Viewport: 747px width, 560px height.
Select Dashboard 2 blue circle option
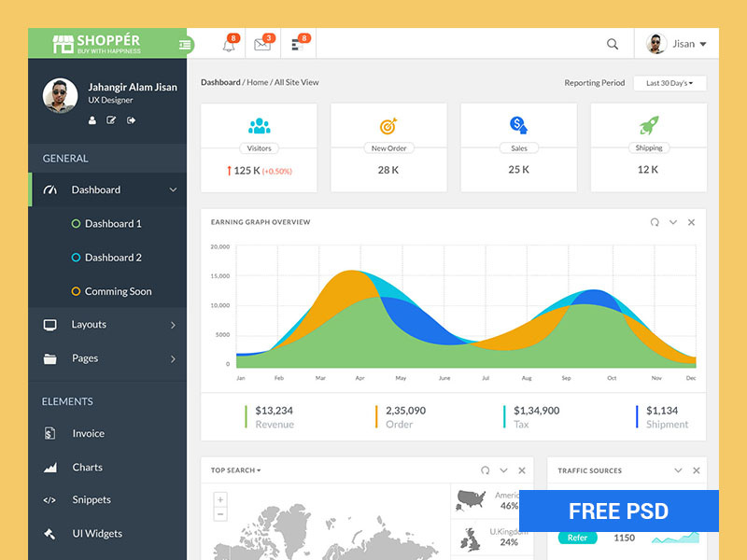76,258
